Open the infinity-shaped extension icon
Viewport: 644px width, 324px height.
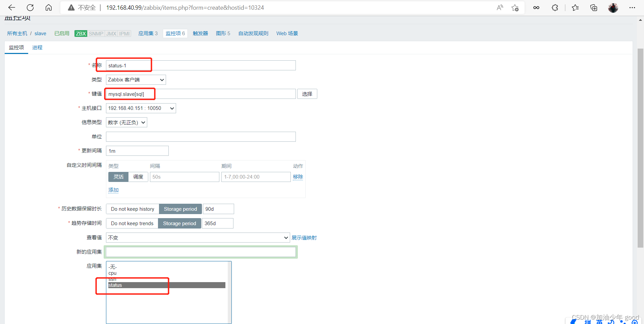click(536, 7)
